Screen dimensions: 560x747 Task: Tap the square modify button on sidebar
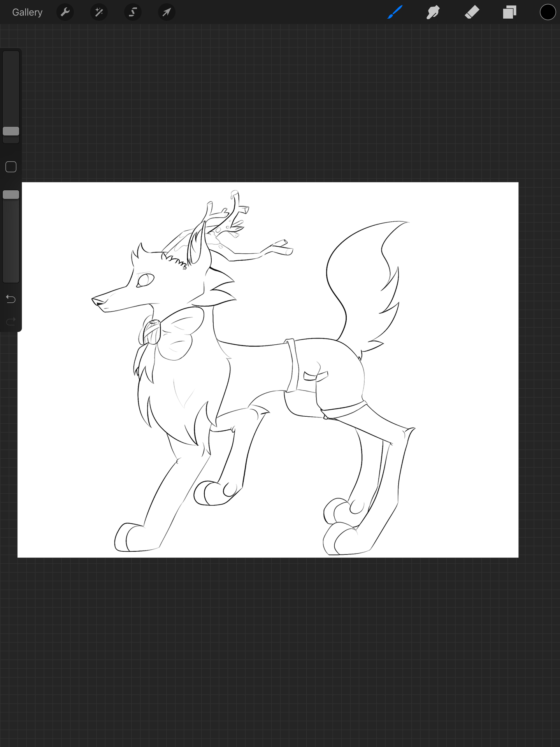[x=11, y=167]
